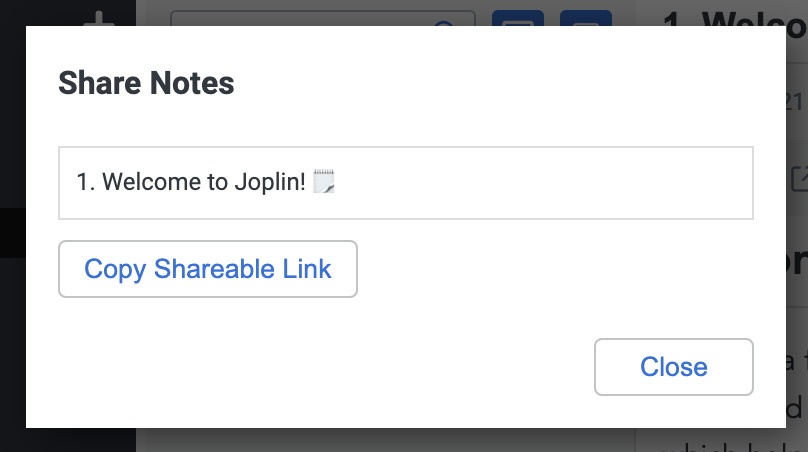808x452 pixels.
Task: Click the notepad emoji beside Welcome to Joplin
Action: 324,181
